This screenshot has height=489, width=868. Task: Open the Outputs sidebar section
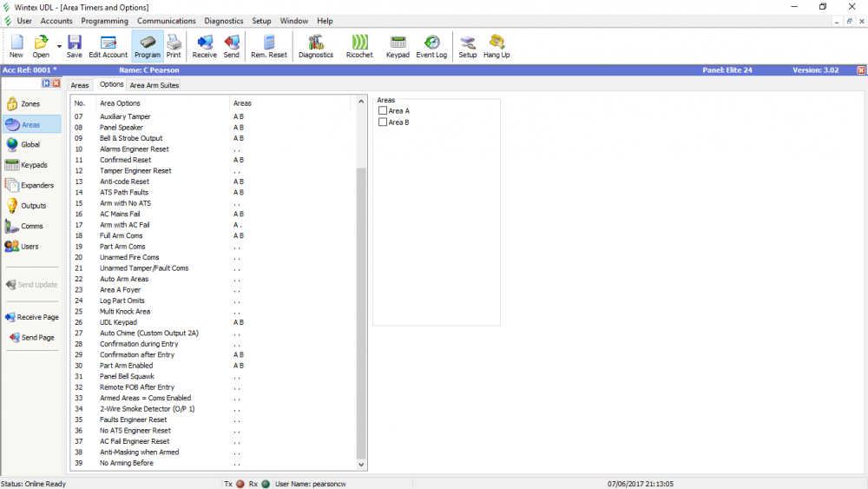click(x=31, y=206)
